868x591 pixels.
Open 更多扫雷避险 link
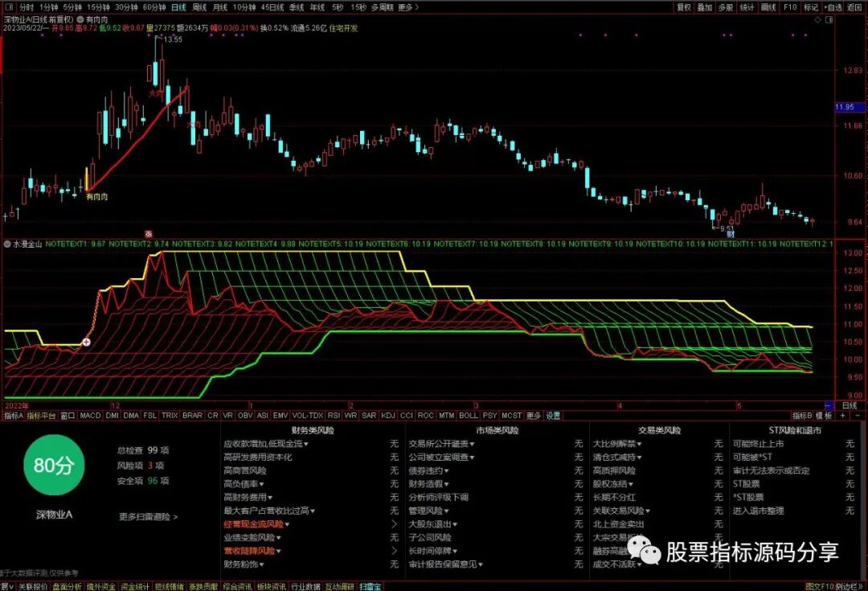(149, 517)
